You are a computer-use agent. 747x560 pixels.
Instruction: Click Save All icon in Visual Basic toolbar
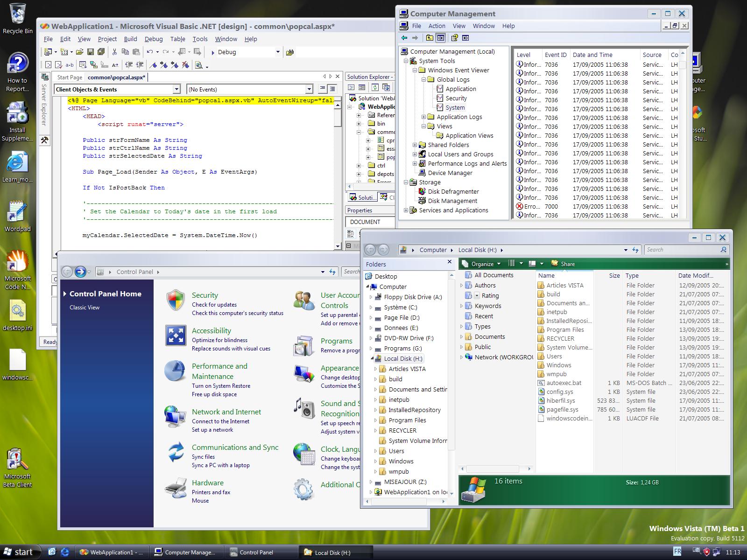(100, 52)
